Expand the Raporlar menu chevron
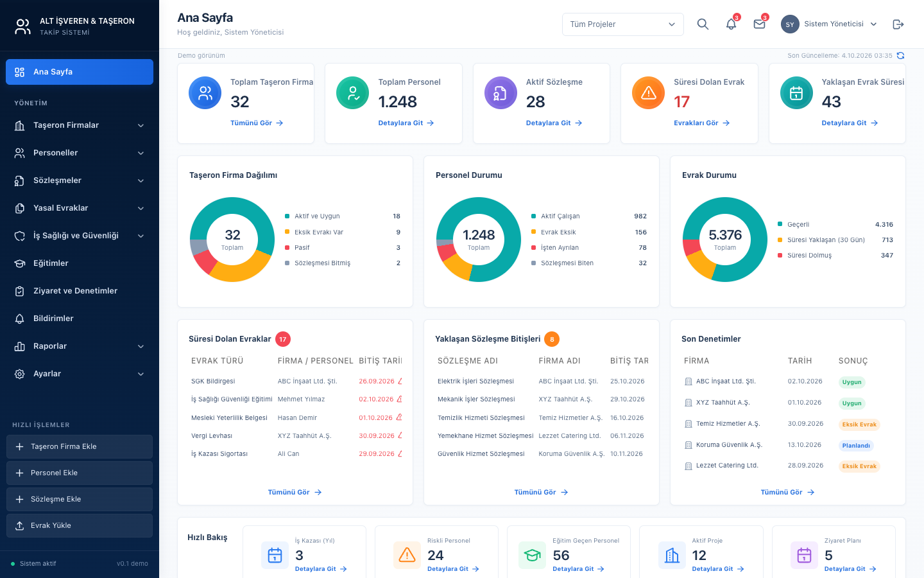This screenshot has height=578, width=924. [x=141, y=346]
